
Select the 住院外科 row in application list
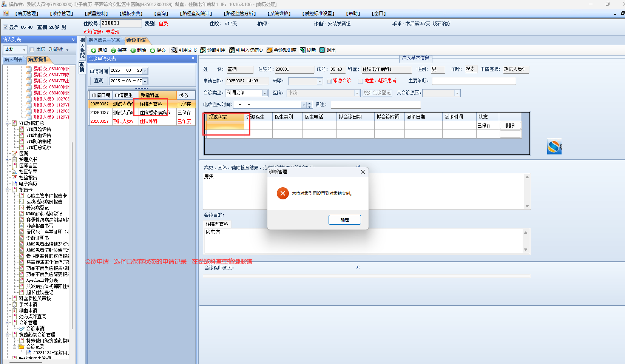pyautogui.click(x=142, y=121)
